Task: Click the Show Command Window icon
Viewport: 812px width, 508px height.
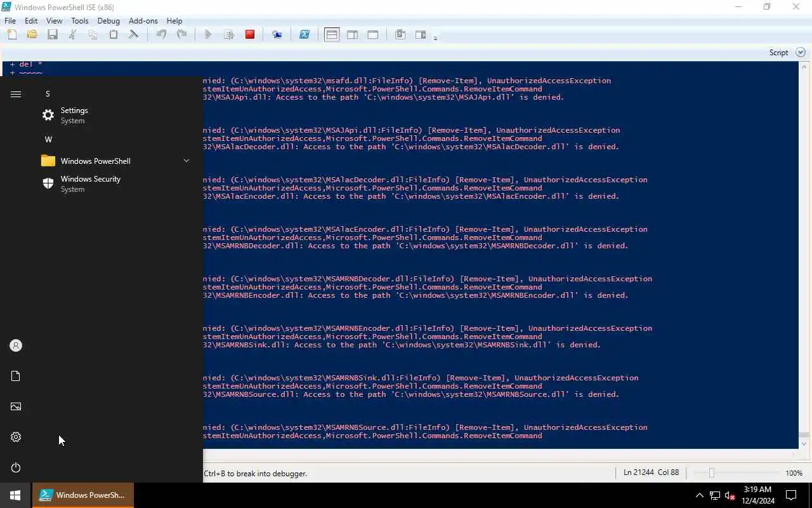Action: (x=400, y=35)
